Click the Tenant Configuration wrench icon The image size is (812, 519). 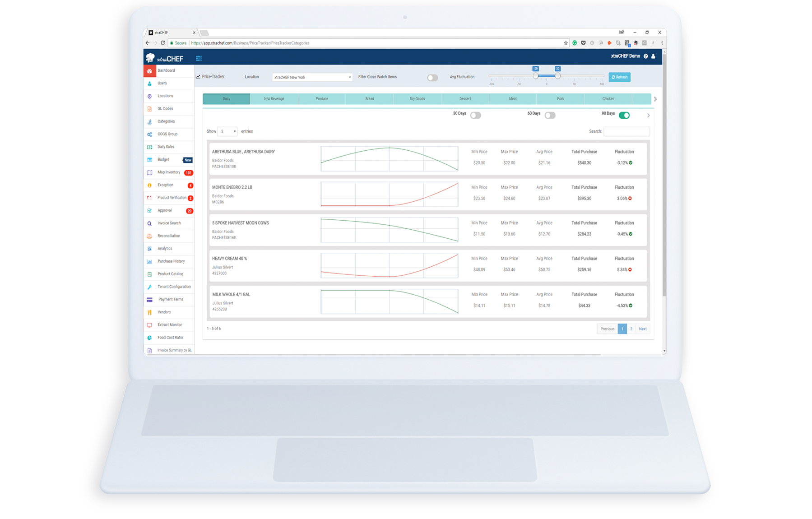(150, 287)
